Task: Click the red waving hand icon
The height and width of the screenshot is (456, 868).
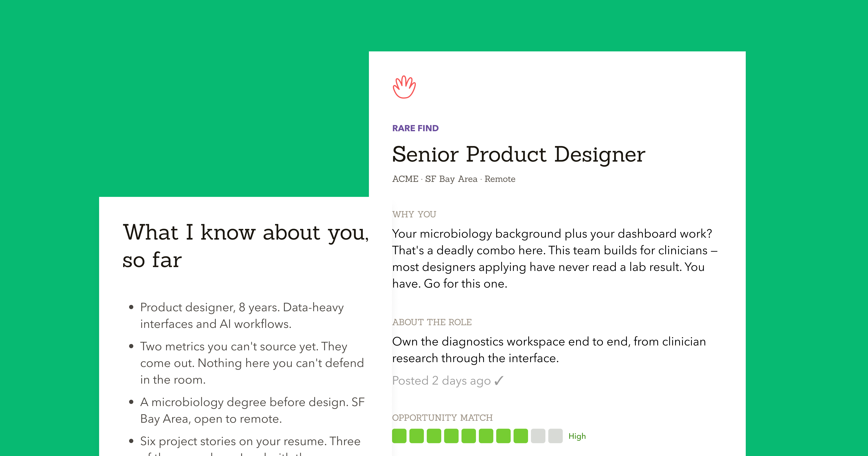Action: (x=404, y=87)
